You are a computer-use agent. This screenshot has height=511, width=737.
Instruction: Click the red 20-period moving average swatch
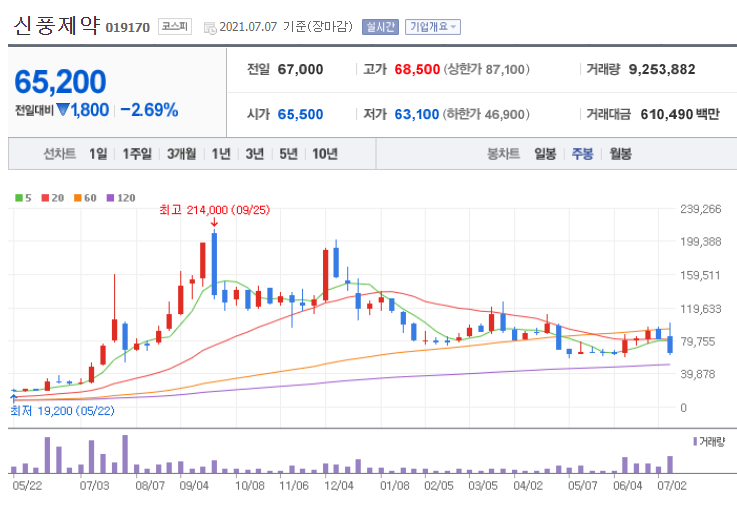45,198
